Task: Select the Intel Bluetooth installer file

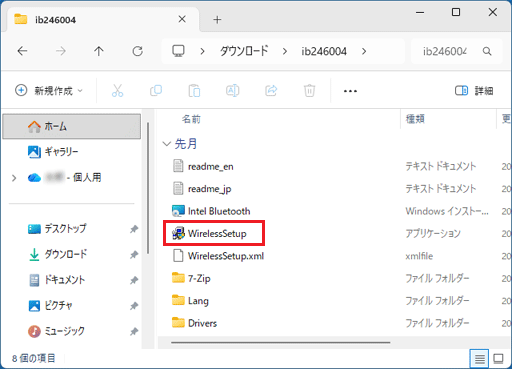Action: click(211, 211)
